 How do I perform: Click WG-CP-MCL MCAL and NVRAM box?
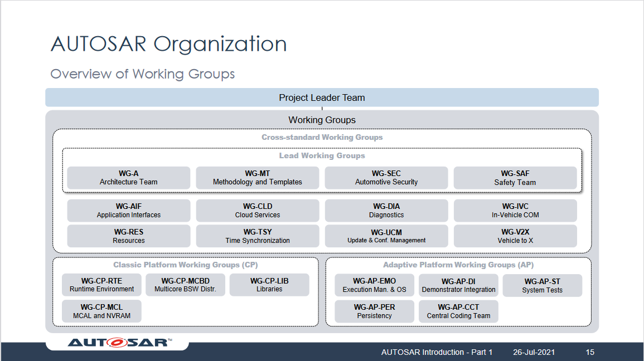pyautogui.click(x=101, y=311)
